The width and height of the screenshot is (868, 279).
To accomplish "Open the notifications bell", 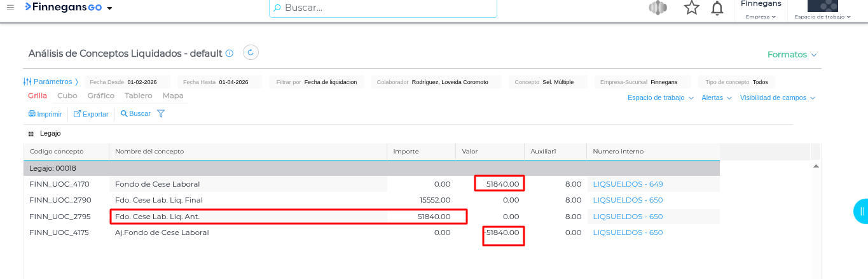I will [x=717, y=8].
